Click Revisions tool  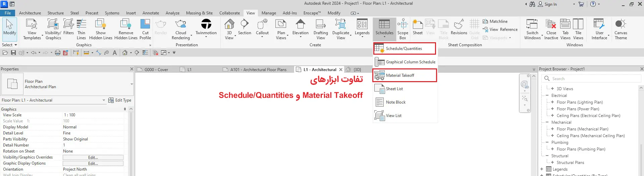click(459, 27)
